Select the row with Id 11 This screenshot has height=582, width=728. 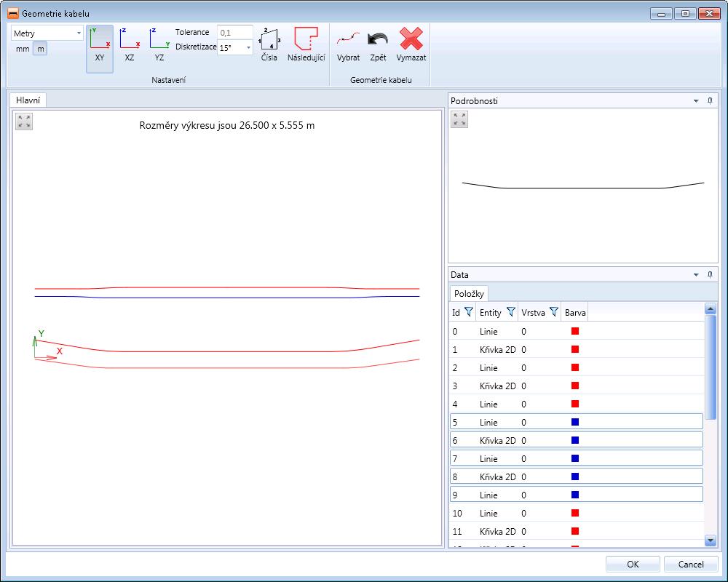pos(576,531)
